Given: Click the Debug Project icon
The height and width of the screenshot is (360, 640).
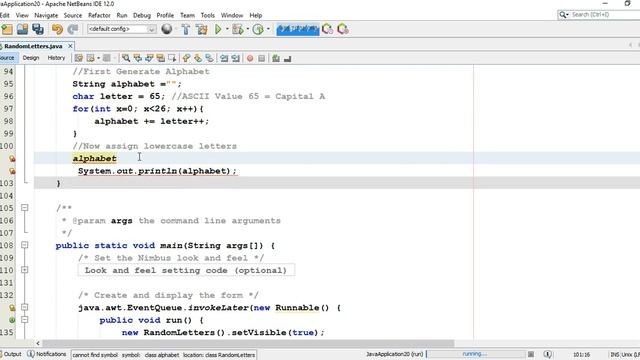Looking at the screenshot, I should click(x=237, y=29).
